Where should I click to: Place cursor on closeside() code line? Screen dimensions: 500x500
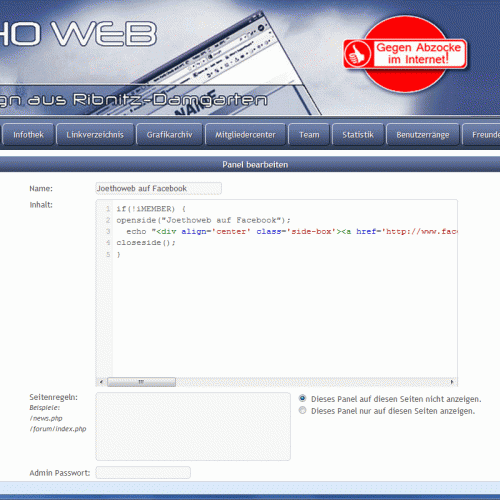point(146,243)
